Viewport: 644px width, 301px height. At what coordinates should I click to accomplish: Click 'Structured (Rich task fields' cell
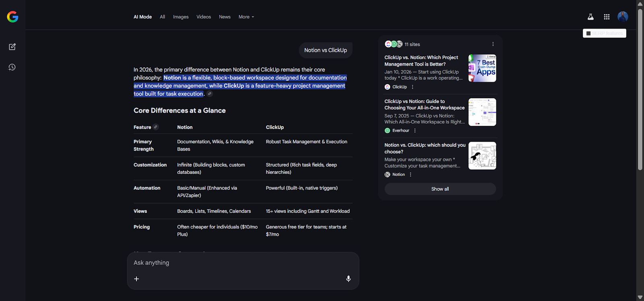[x=301, y=169]
